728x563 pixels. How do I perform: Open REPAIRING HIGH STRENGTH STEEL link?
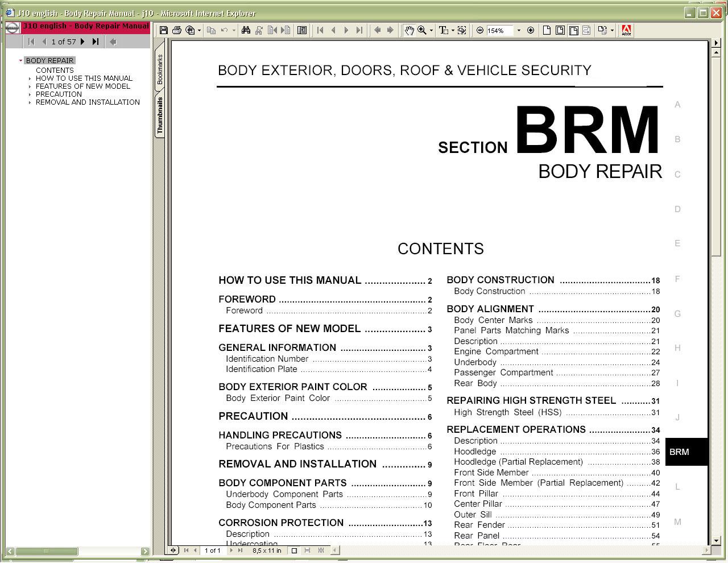pos(553,400)
